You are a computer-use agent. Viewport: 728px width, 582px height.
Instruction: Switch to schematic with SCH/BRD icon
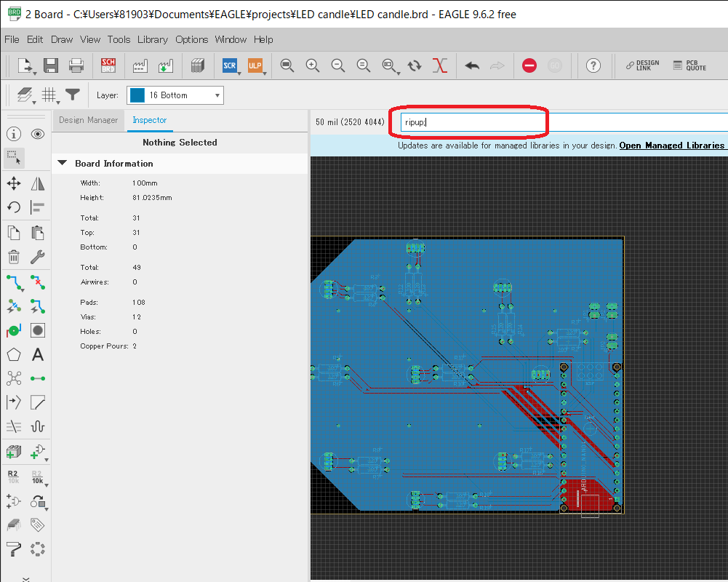pos(108,65)
